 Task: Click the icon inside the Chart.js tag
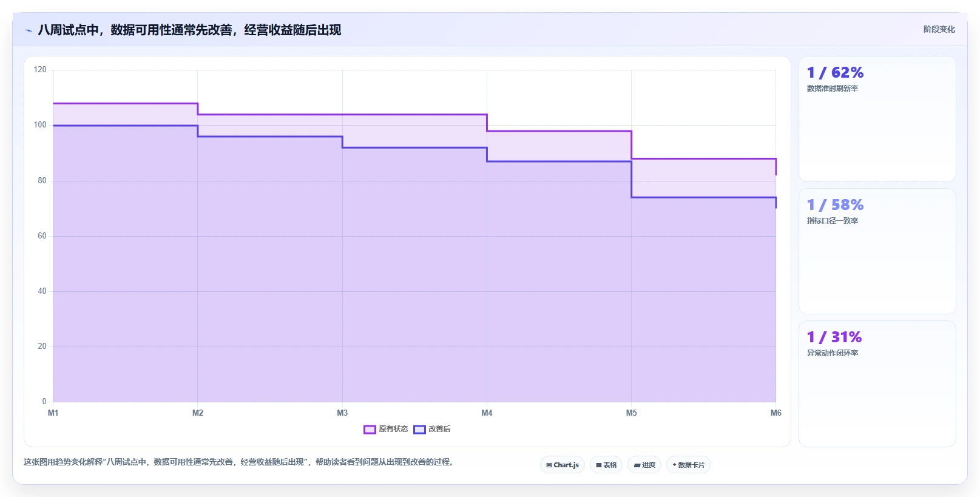549,465
